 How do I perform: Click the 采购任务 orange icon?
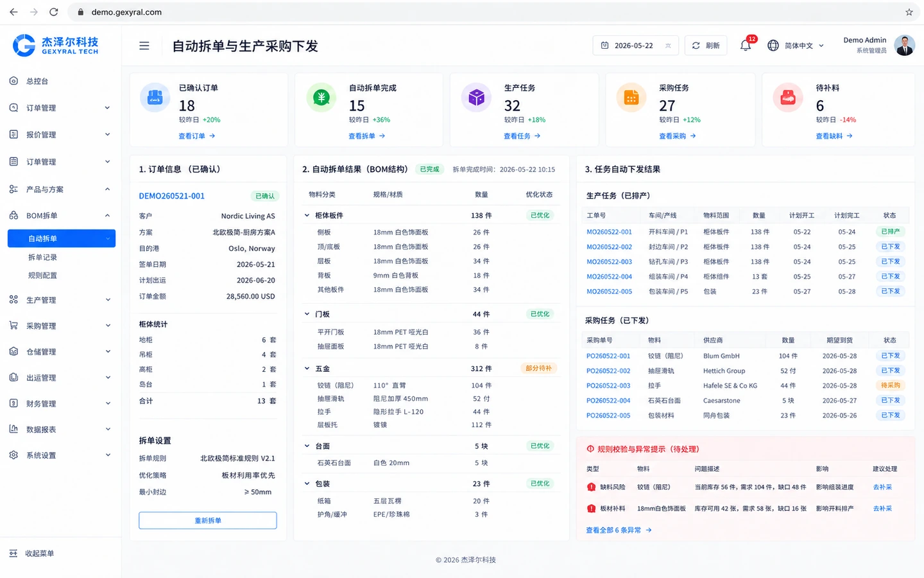click(x=631, y=98)
